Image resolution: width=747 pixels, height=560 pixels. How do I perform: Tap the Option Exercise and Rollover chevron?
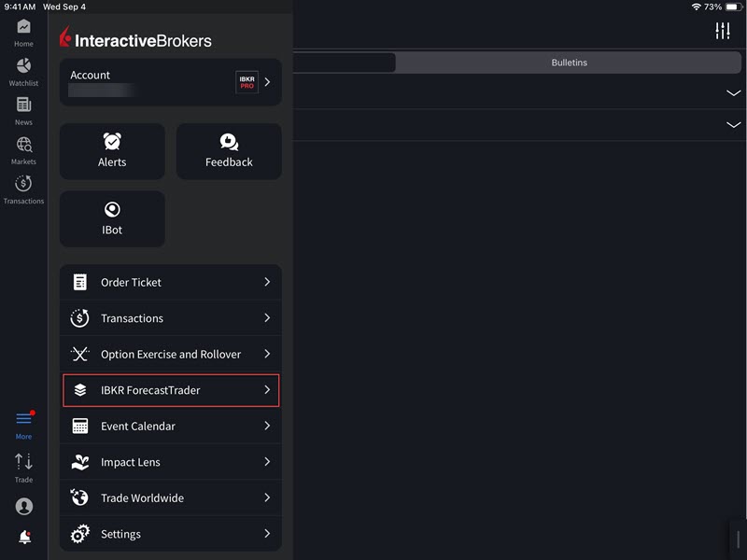(x=267, y=354)
